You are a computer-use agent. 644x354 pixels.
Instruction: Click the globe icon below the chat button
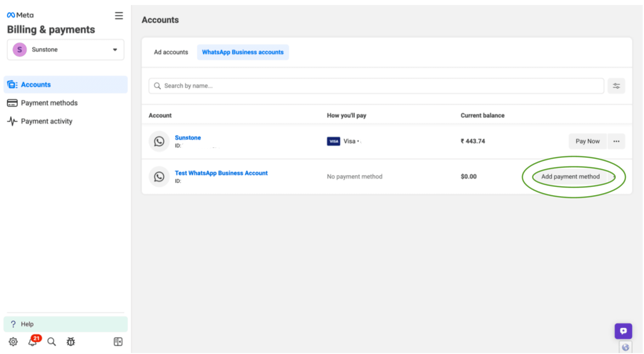(625, 347)
